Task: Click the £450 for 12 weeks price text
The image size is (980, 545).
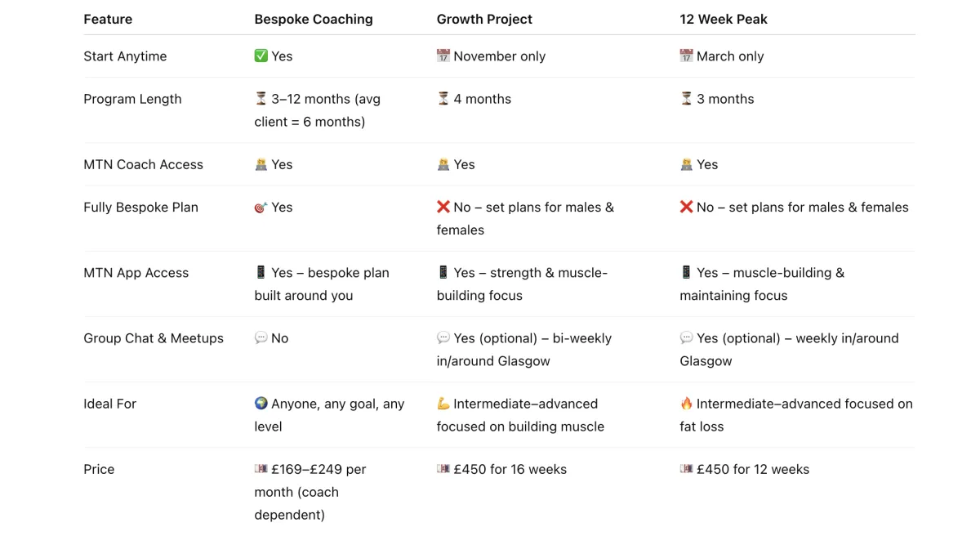Action: (x=752, y=469)
